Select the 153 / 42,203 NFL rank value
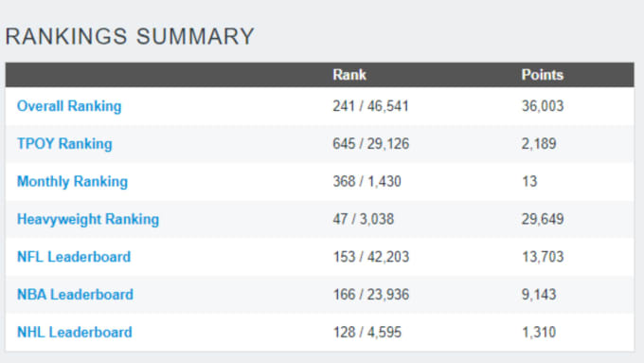 coord(371,257)
